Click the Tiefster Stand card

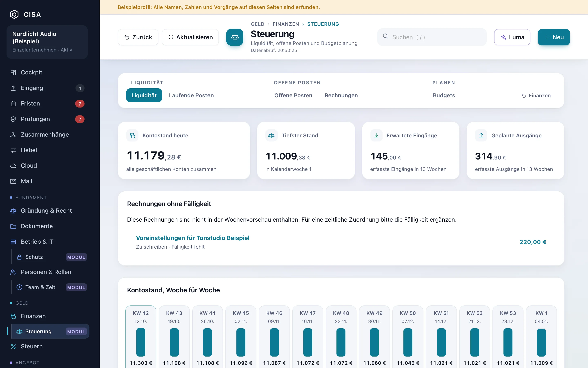click(306, 151)
